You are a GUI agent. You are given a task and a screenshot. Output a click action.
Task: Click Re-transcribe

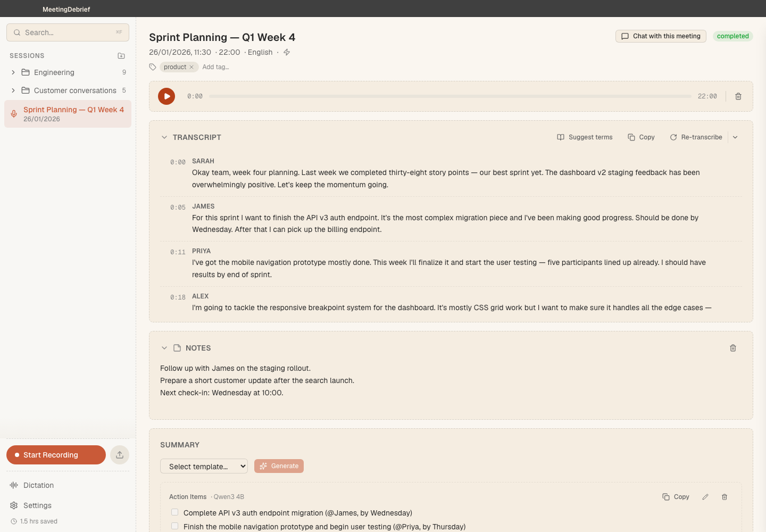pos(696,137)
